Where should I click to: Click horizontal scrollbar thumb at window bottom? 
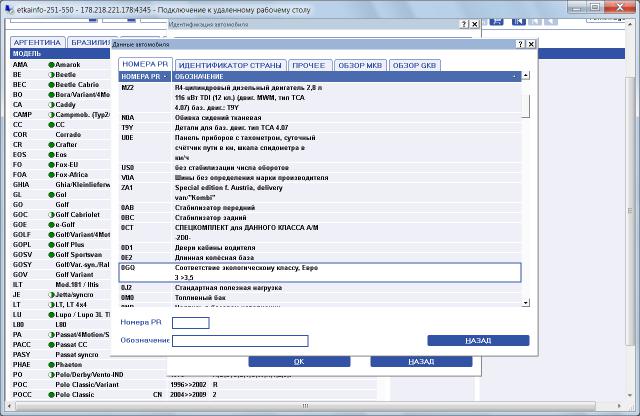[x=305, y=406]
